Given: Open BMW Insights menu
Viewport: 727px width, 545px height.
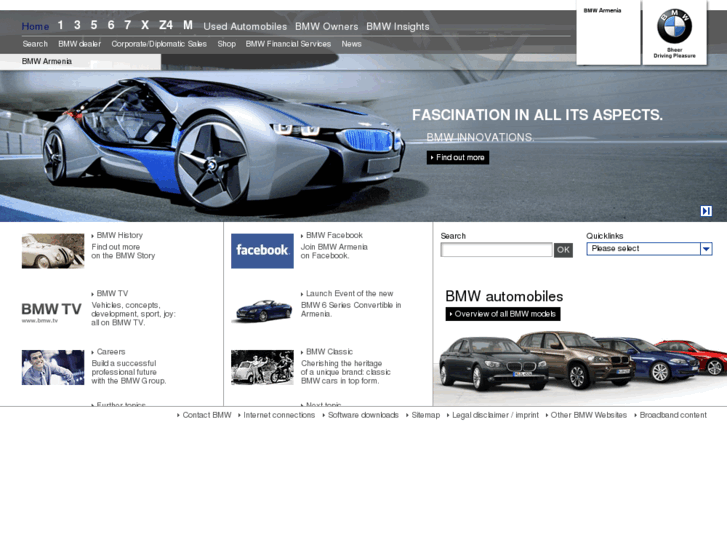Looking at the screenshot, I should [x=398, y=26].
